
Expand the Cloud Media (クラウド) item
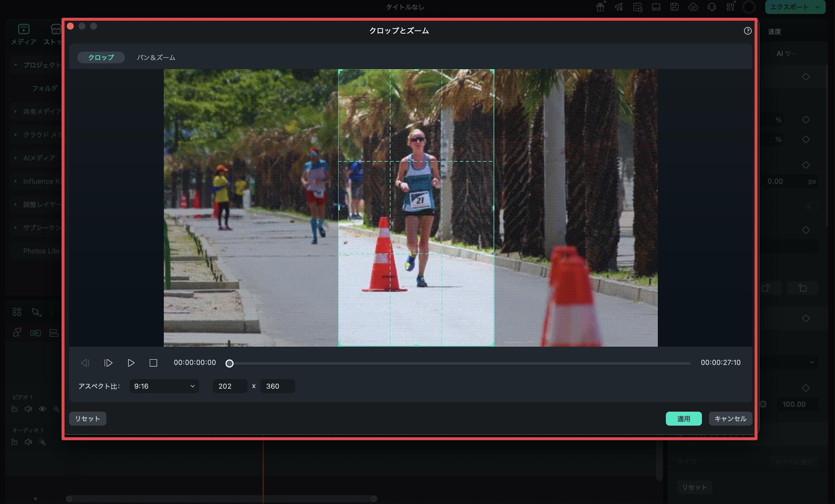pos(15,135)
